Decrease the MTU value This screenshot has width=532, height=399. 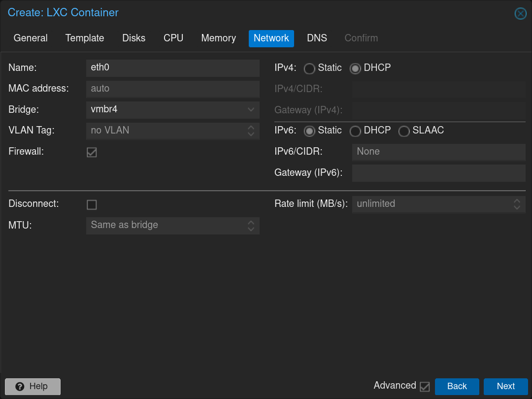pos(251,229)
